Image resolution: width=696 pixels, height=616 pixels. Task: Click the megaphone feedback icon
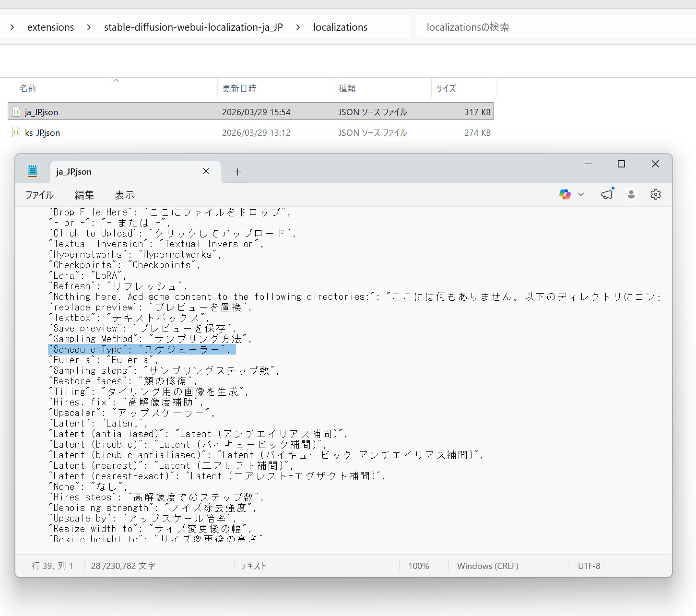coord(607,194)
